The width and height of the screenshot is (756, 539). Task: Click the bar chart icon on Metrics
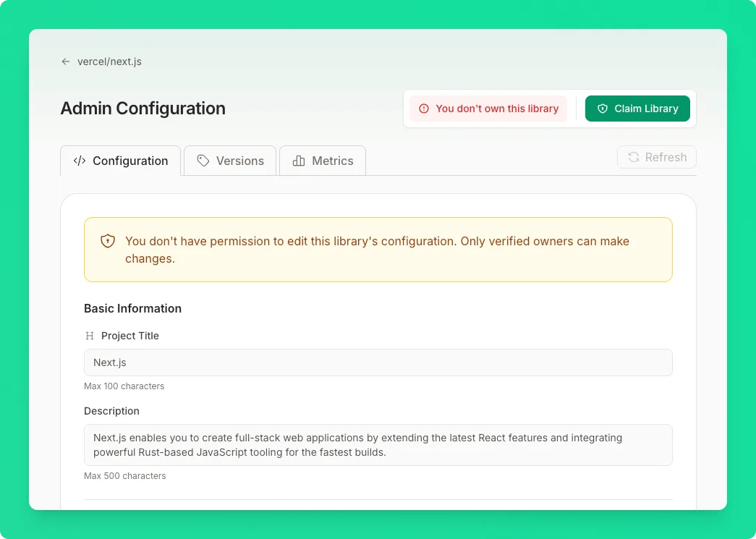[299, 161]
